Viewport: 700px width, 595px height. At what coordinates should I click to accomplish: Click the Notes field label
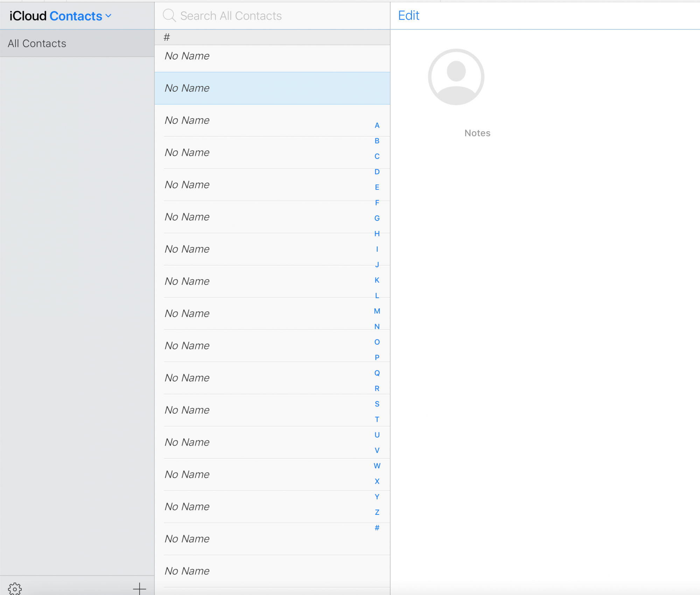477,133
